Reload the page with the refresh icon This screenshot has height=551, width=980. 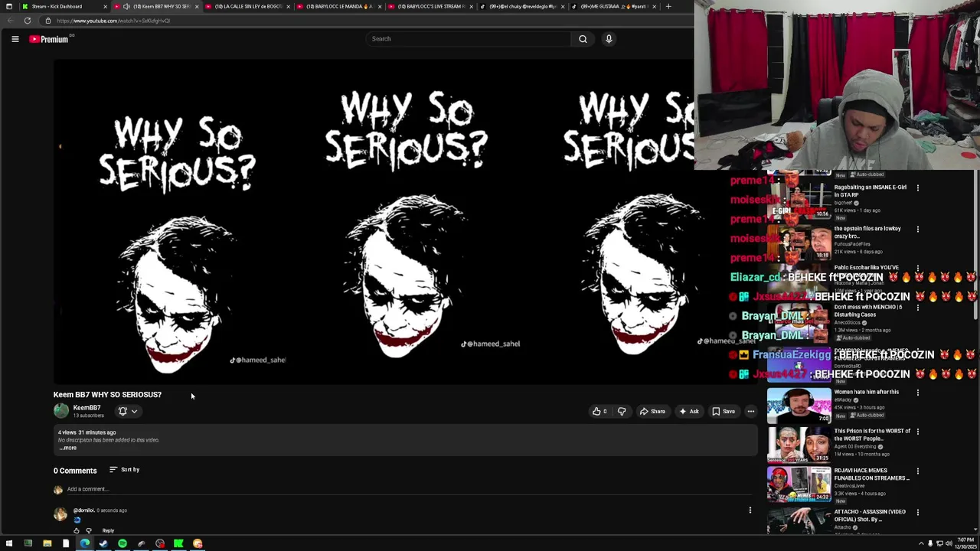coord(28,21)
